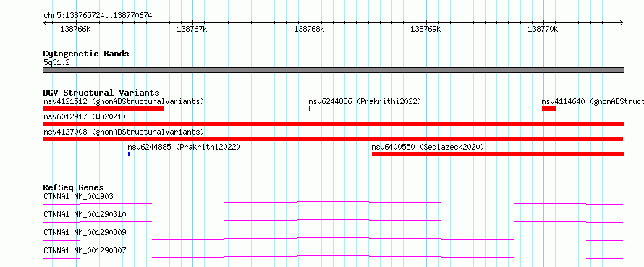Click the red bar below nsv6012917 label
This screenshot has width=644, height=267.
tap(333, 124)
